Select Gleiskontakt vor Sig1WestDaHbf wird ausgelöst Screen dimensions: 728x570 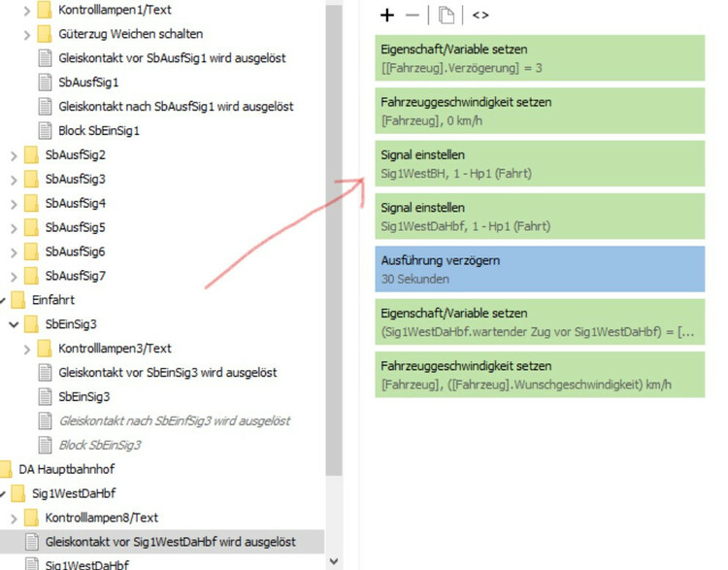(x=171, y=541)
